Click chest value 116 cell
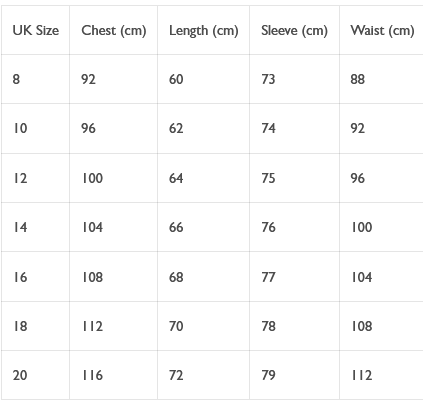 click(113, 375)
